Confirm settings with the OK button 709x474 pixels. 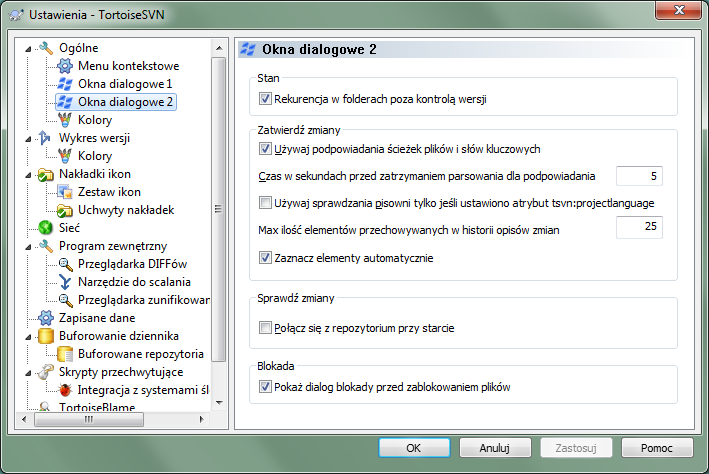click(414, 448)
